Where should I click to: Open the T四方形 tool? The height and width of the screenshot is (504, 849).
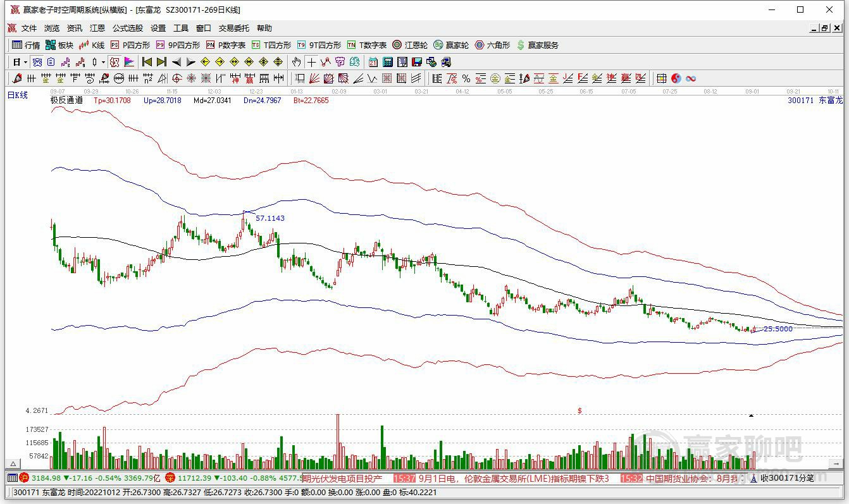coord(271,45)
